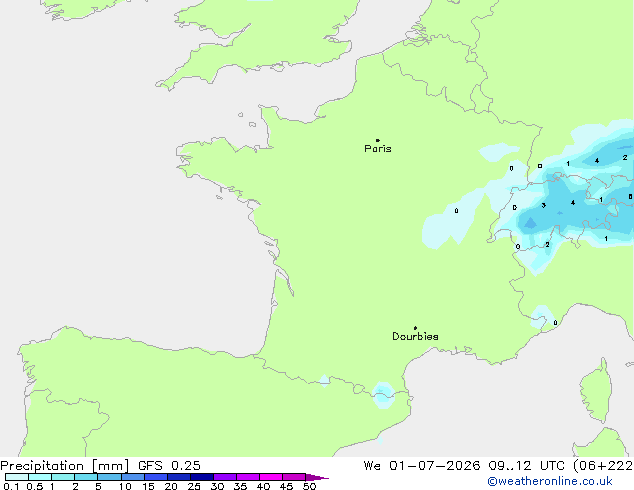Click the Paris city label
Viewport: 634px width, 490px height.
coord(378,149)
